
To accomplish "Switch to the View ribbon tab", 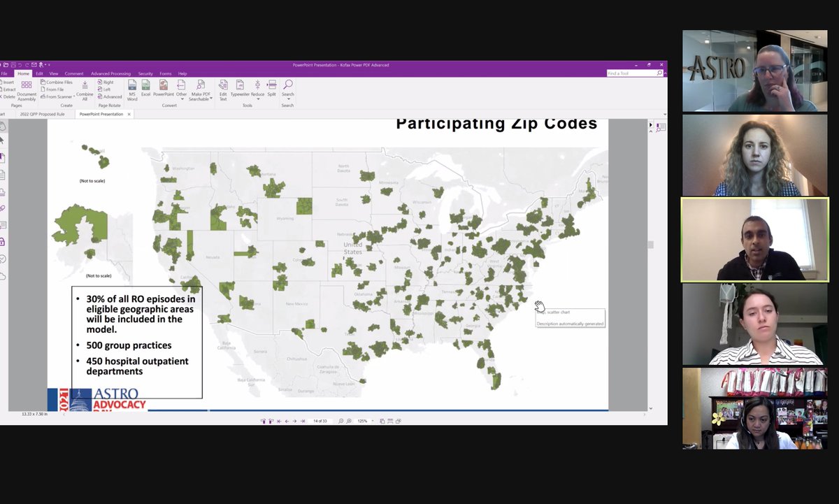I will click(54, 73).
